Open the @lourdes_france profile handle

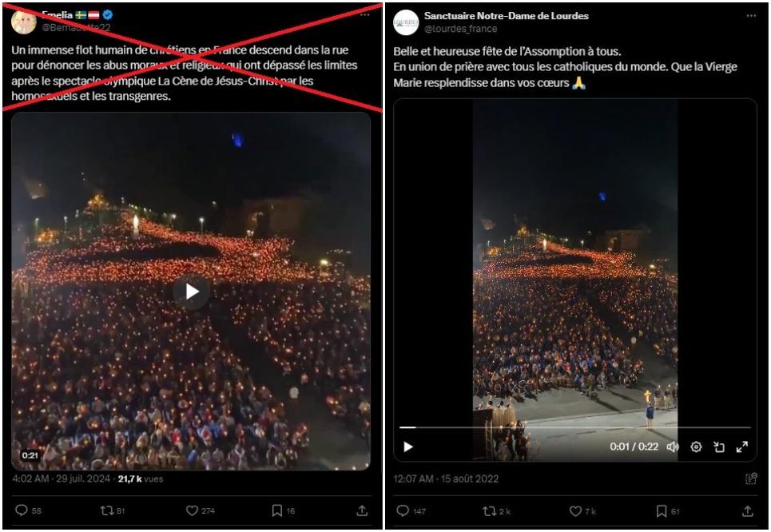pos(461,29)
